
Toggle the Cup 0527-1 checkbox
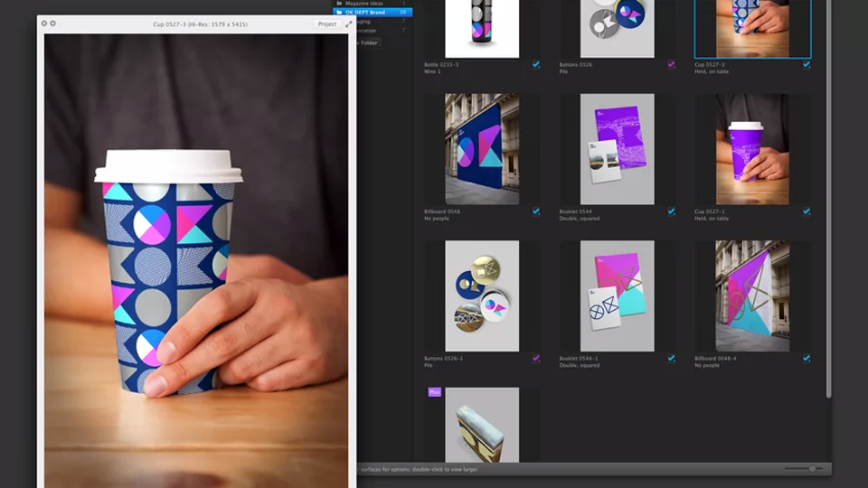tap(807, 211)
